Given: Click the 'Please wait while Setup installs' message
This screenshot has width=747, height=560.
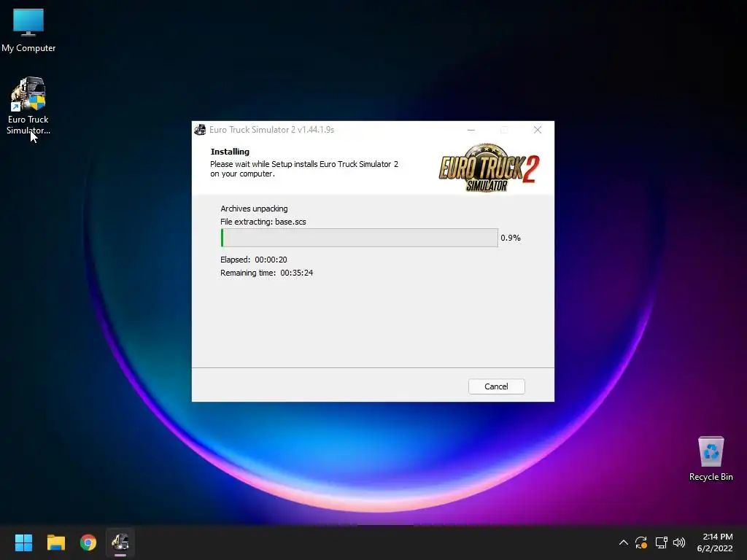Looking at the screenshot, I should 304,168.
